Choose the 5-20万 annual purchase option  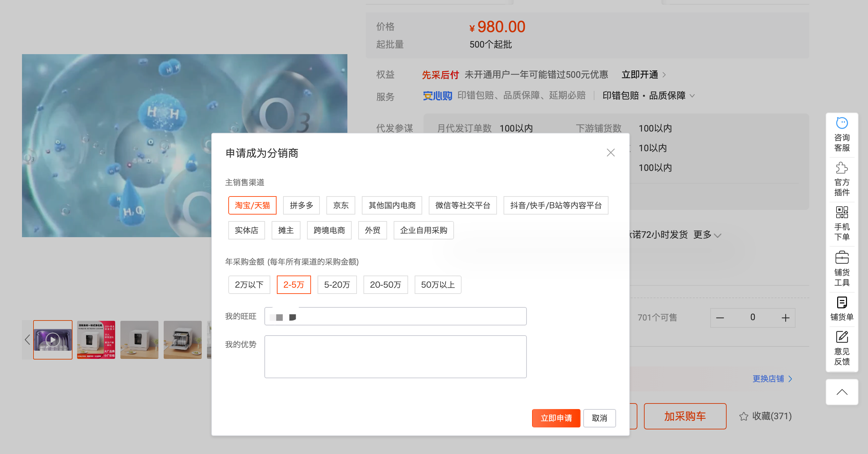pos(337,285)
